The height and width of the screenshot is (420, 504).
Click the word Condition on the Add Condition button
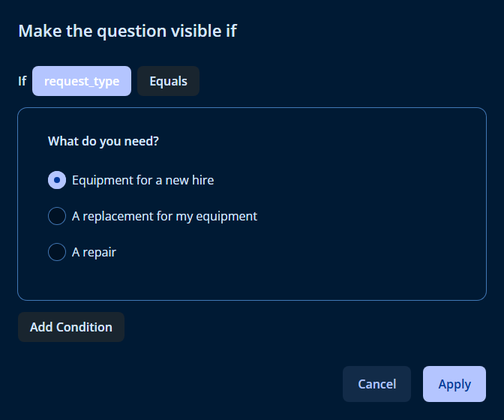[84, 327]
